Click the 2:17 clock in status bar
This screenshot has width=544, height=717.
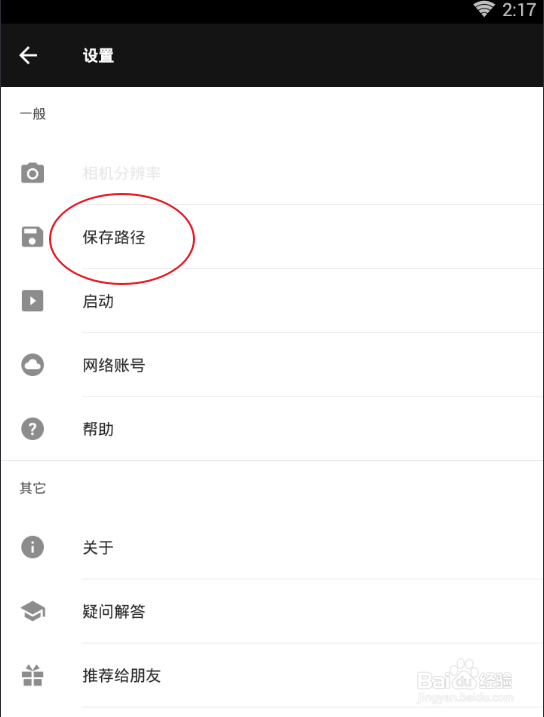click(x=519, y=10)
